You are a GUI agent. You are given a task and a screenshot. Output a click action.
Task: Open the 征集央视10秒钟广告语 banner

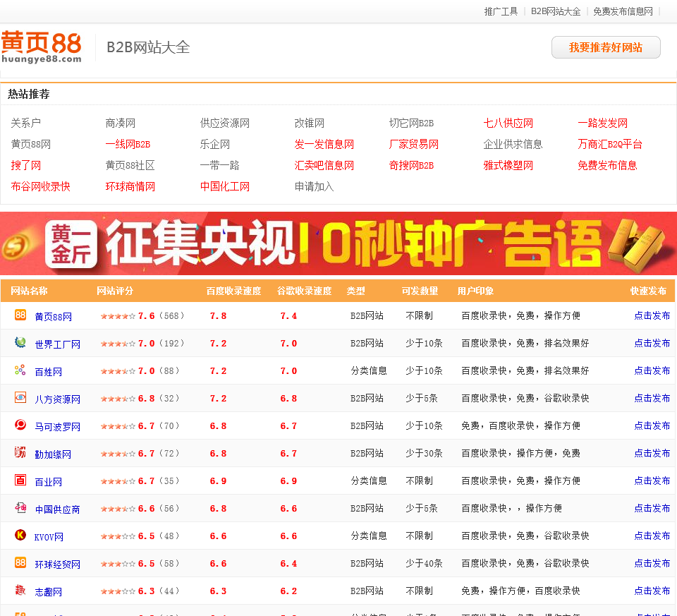coord(338,243)
